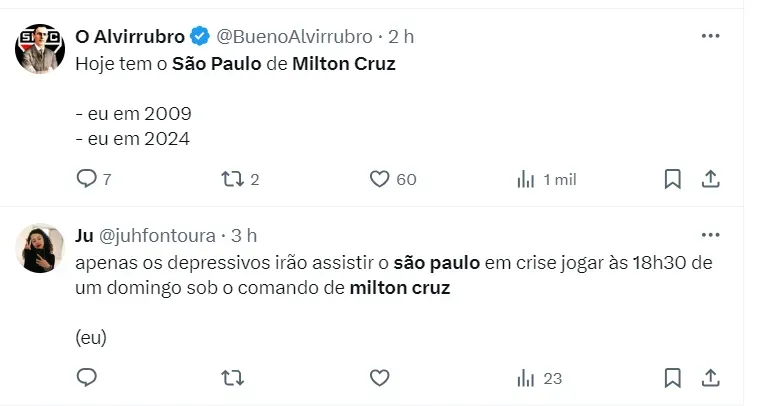Share Ju's tweet
Screen dimensions: 767x406
(x=710, y=378)
